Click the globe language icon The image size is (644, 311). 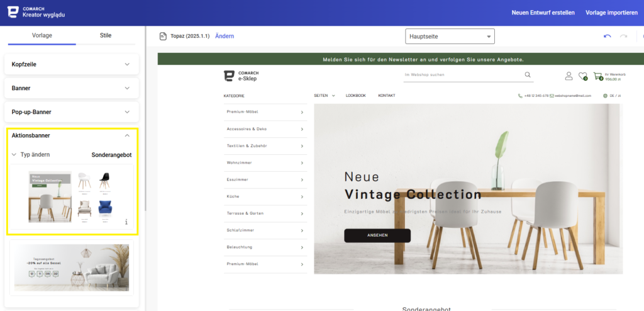(605, 96)
